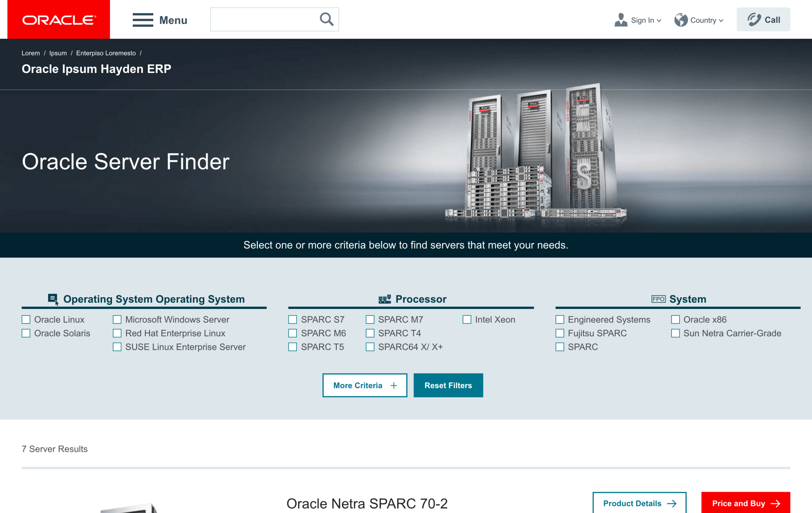812x513 pixels.
Task: Click the Call button
Action: [763, 20]
